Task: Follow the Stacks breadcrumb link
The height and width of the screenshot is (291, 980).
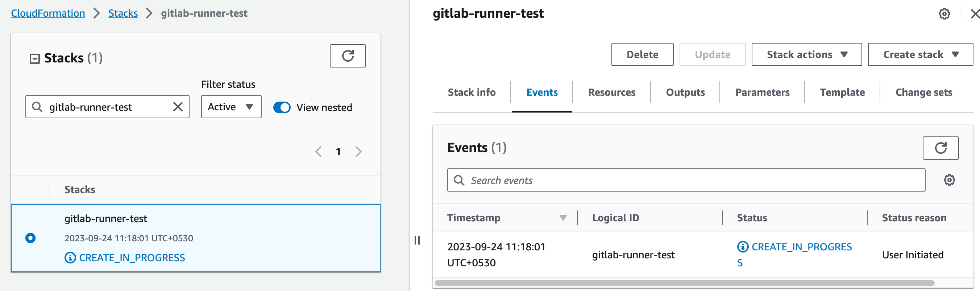Action: coord(123,13)
